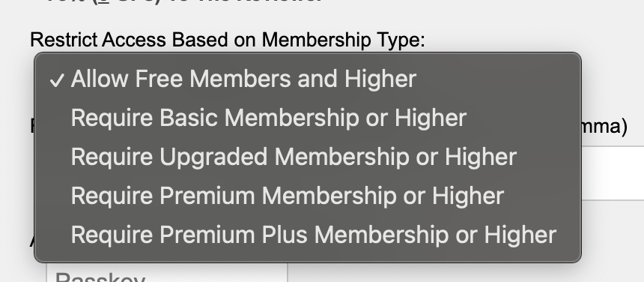This screenshot has height=282, width=644.
Task: Set membership restriction to Upgraded tier
Action: tap(308, 157)
